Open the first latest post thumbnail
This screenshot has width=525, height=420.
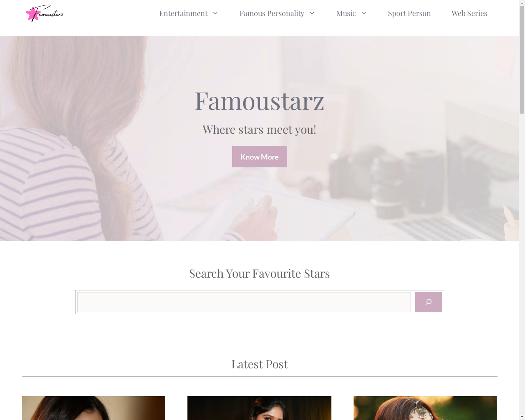pyautogui.click(x=94, y=408)
